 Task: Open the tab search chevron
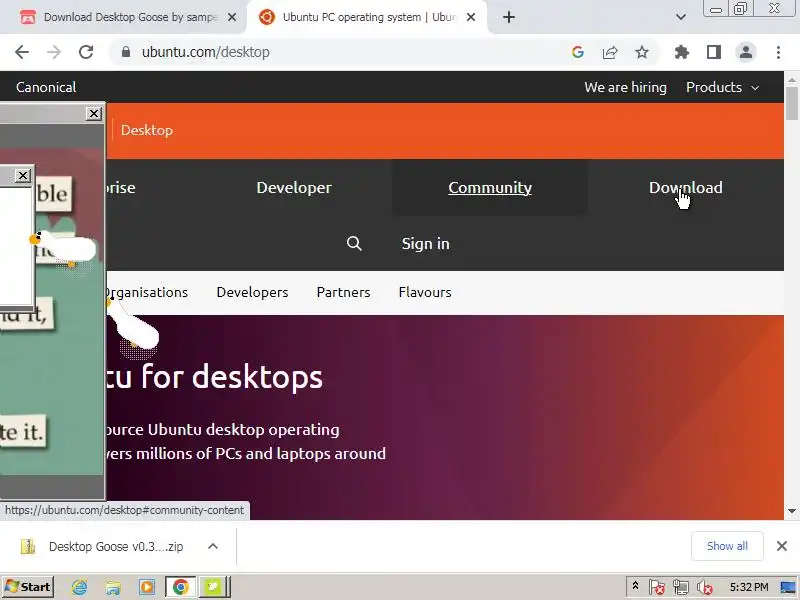coord(681,17)
